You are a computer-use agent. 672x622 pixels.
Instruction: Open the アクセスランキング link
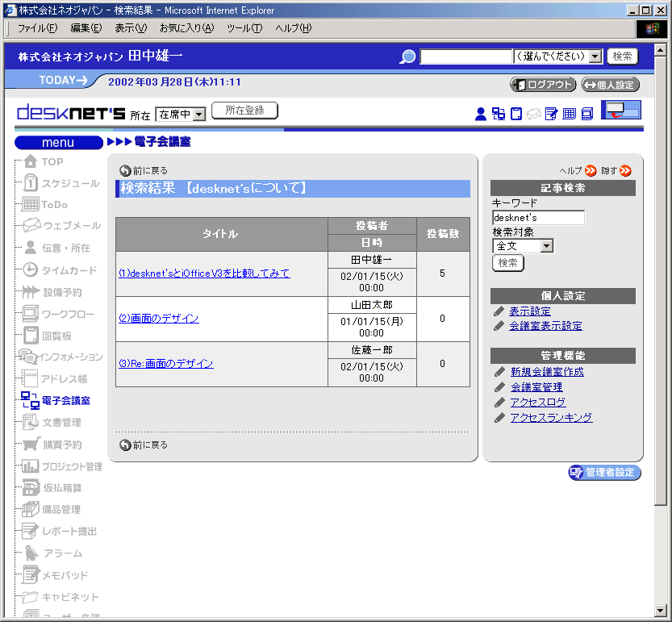point(551,417)
